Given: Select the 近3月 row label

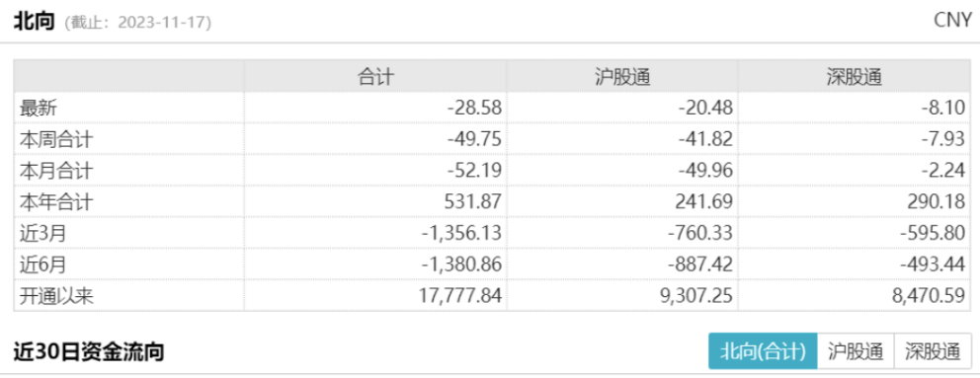Looking at the screenshot, I should tap(41, 233).
